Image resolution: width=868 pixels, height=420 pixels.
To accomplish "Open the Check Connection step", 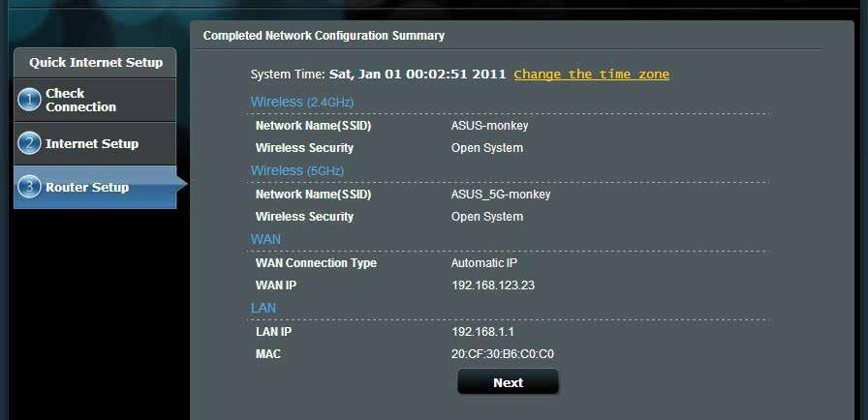I will (95, 100).
